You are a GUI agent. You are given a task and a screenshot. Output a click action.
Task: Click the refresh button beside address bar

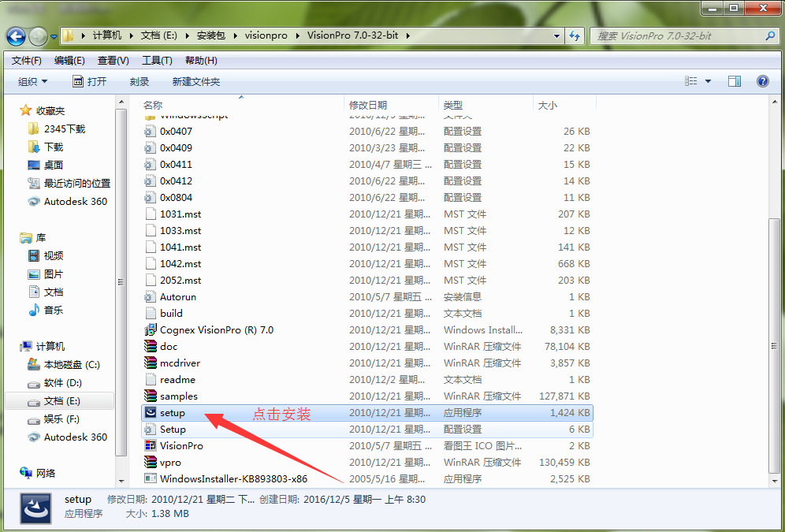click(x=575, y=35)
